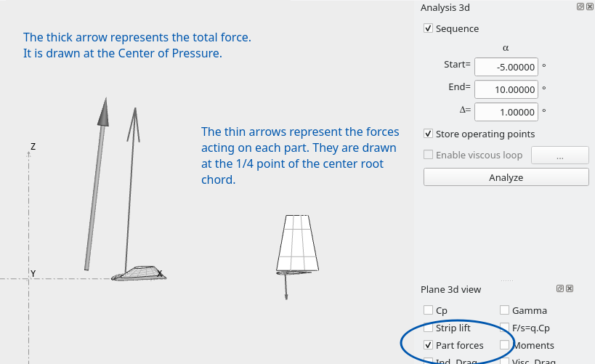
Task: Click the End alpha input field
Action: pyautogui.click(x=506, y=89)
